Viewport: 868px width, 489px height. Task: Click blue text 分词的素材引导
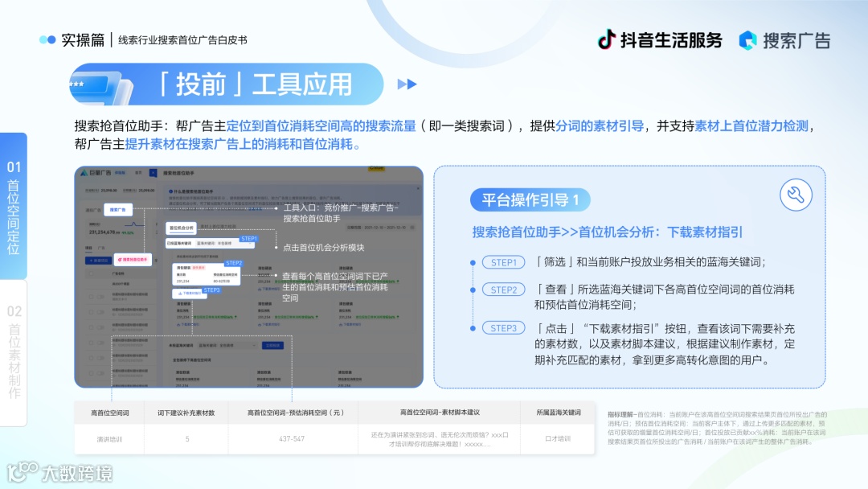click(x=600, y=125)
